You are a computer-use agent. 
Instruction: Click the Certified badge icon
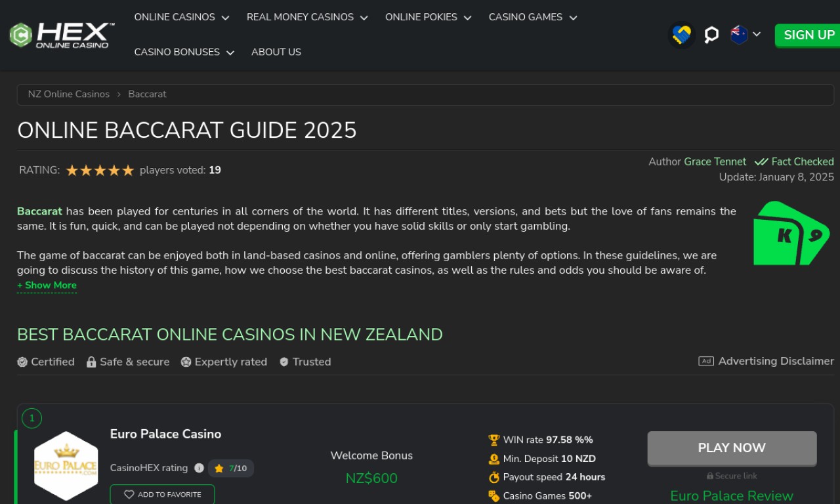pos(22,362)
